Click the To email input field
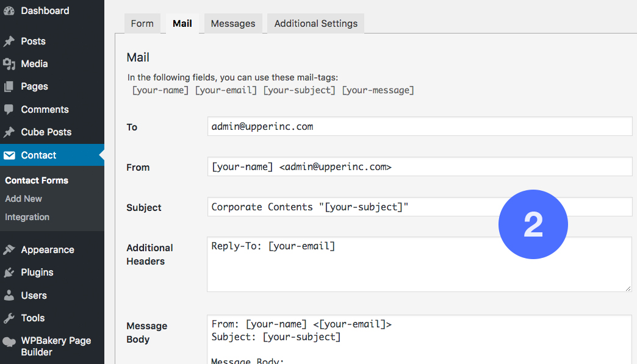This screenshot has height=364, width=637. click(419, 127)
